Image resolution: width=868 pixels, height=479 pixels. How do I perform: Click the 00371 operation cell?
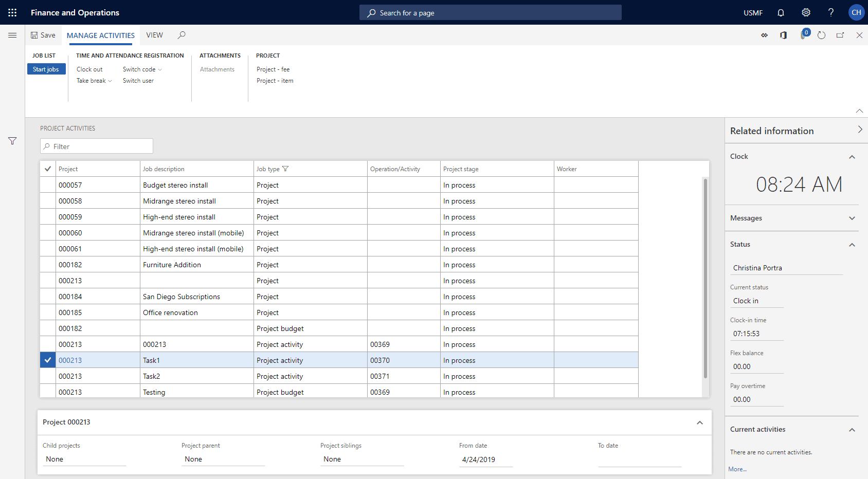404,376
